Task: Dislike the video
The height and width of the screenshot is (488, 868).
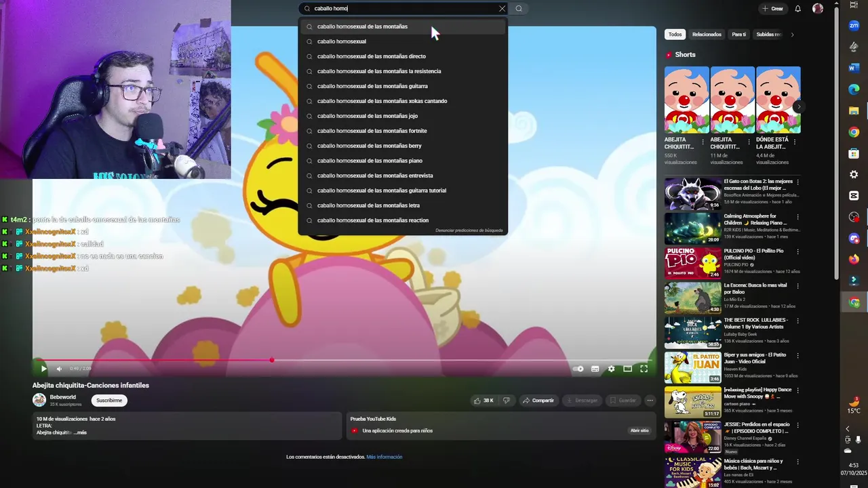Action: click(x=507, y=401)
